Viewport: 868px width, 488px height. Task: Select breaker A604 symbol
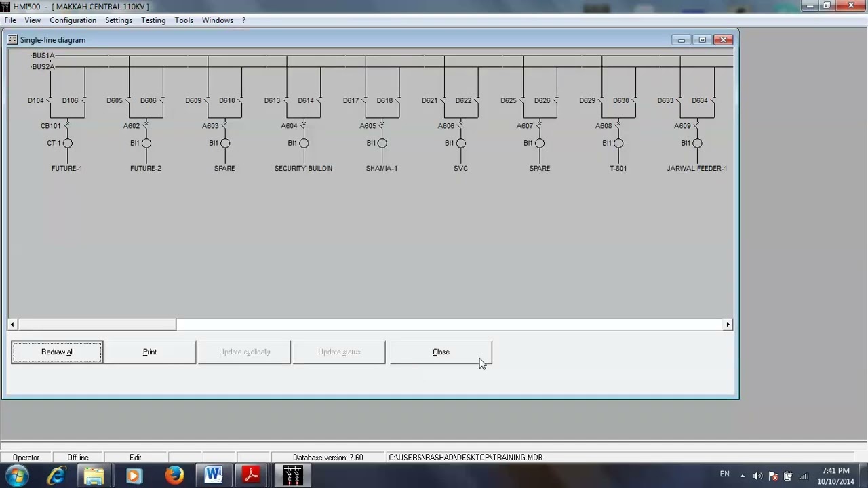[x=303, y=125]
